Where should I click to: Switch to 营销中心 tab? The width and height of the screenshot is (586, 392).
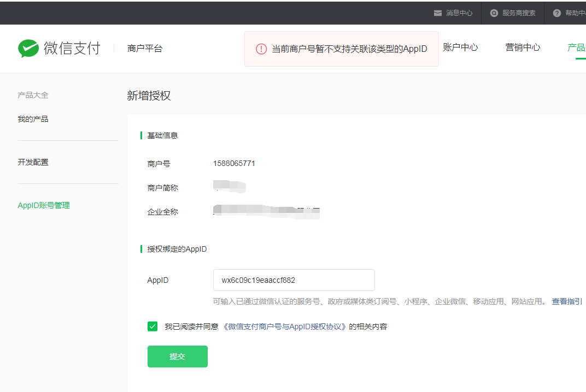523,47
